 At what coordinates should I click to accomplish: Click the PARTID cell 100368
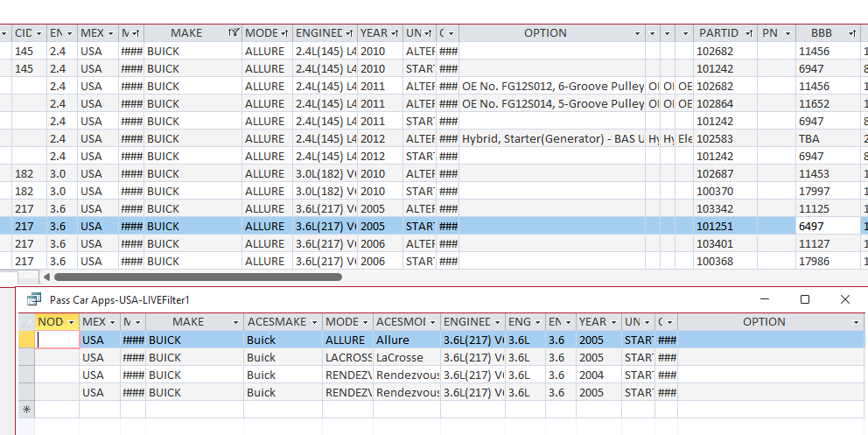[725, 261]
